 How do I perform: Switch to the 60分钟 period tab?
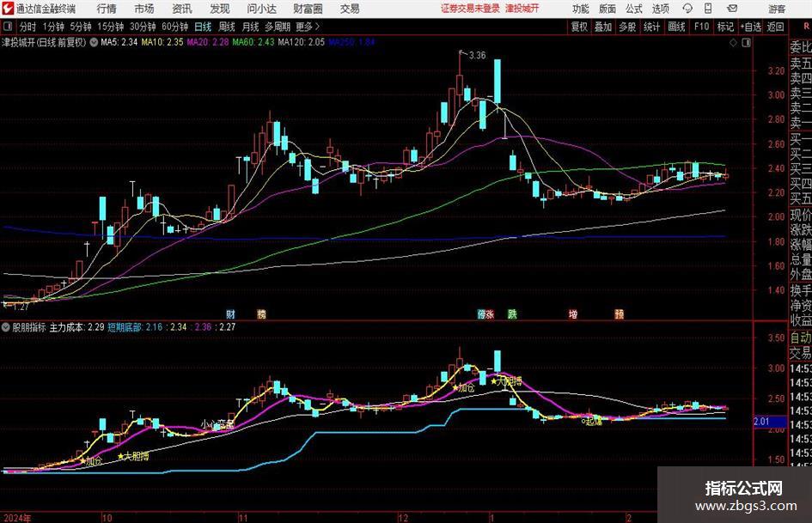[174, 27]
